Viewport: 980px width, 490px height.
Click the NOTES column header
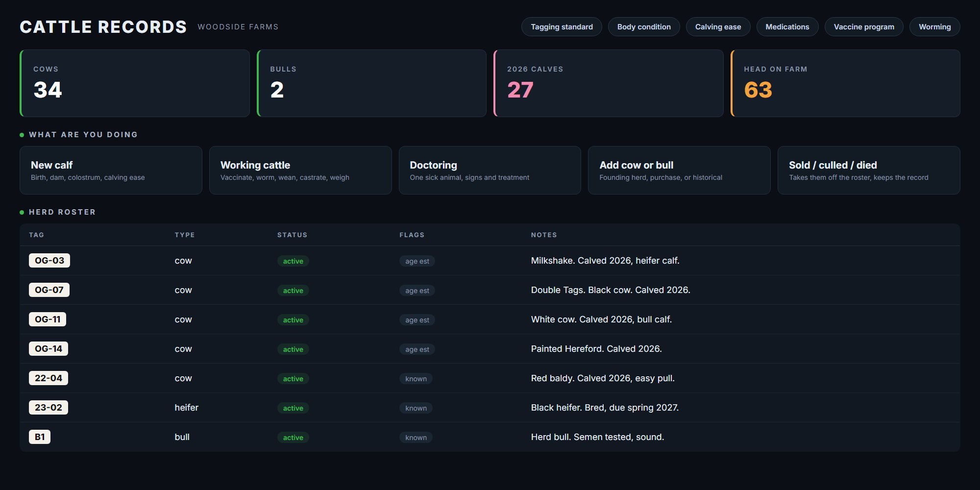(544, 235)
